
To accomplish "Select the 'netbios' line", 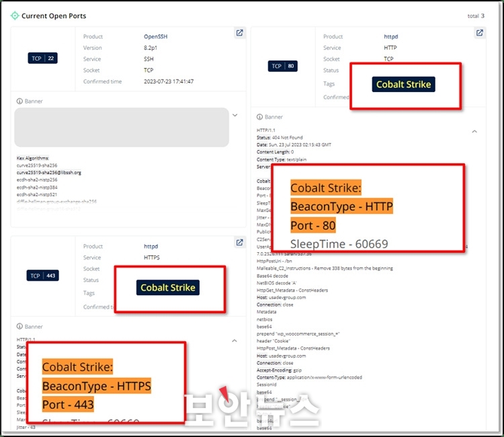I will (x=265, y=319).
